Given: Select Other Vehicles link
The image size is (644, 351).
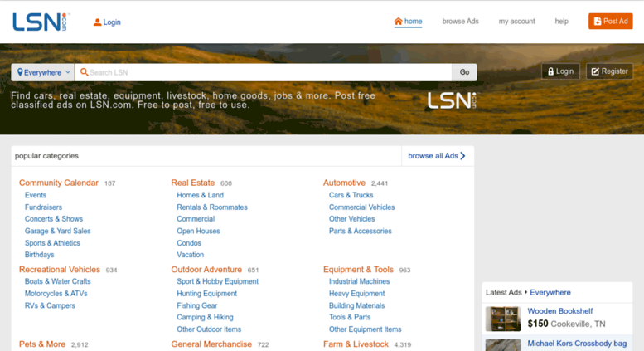Looking at the screenshot, I should [x=352, y=219].
